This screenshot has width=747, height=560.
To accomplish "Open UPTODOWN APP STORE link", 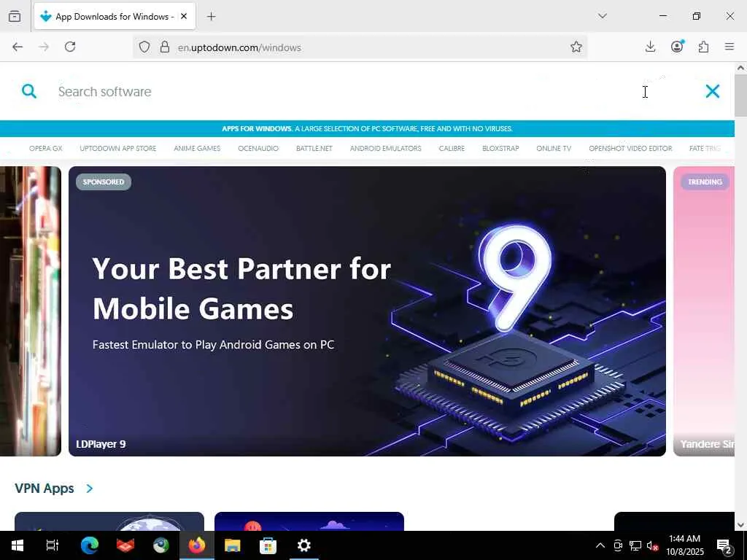I will 118,148.
